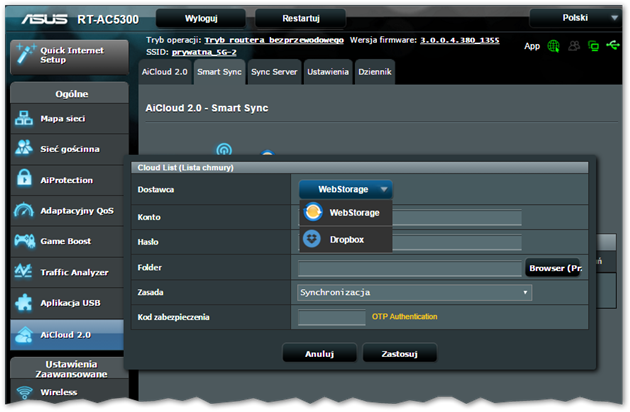The height and width of the screenshot is (412, 630).
Task: Click the Konto input field
Action: click(457, 217)
